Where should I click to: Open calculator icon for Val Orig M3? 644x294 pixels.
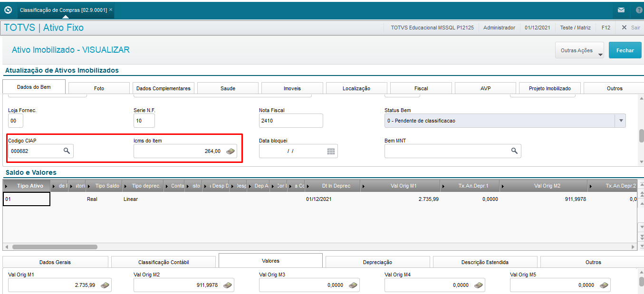(x=353, y=285)
